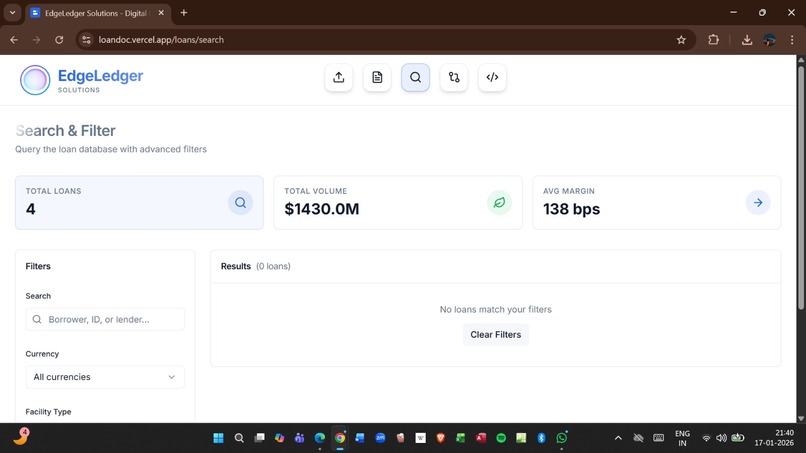Viewport: 806px width, 453px height.
Task: Focus the Borrower, ID, or lender search field
Action: point(105,319)
